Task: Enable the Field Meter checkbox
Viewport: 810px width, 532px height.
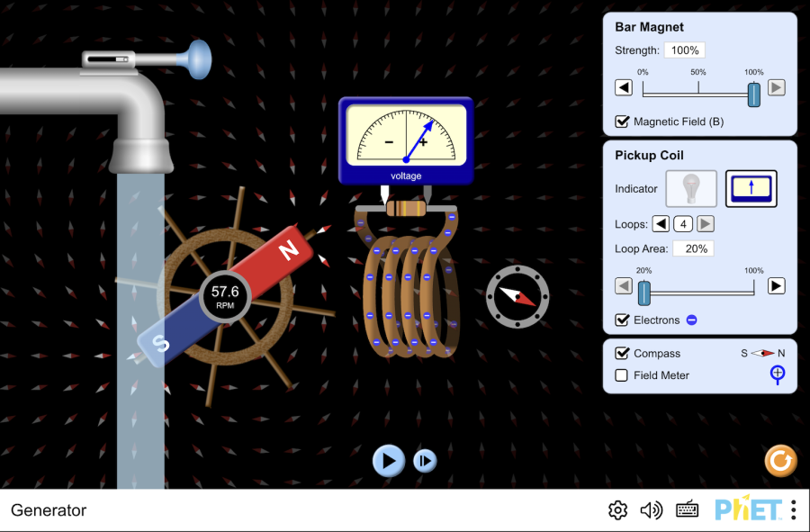Action: [622, 375]
